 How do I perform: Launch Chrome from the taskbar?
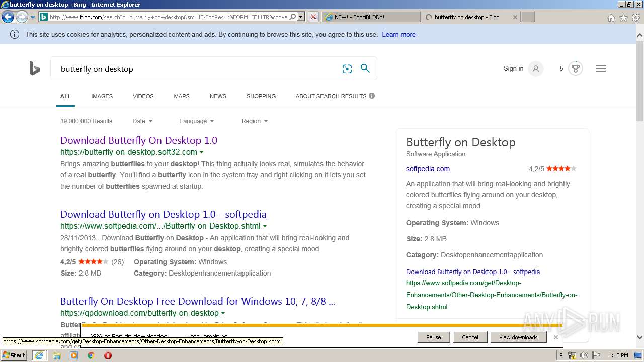click(91, 355)
